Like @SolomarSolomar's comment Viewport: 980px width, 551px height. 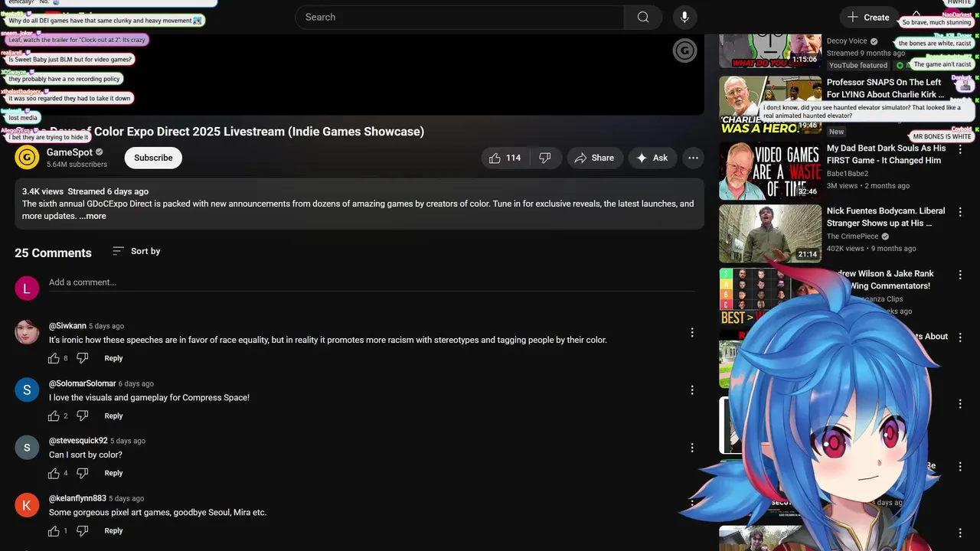tap(54, 416)
